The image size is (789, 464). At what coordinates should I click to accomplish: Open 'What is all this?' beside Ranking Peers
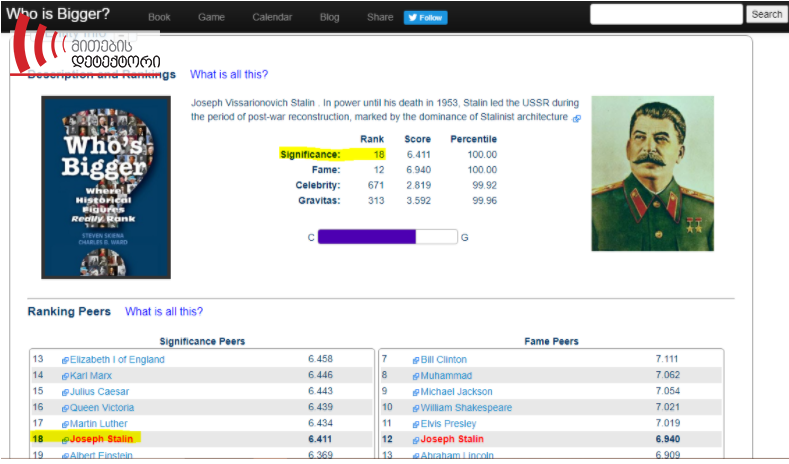coord(164,312)
